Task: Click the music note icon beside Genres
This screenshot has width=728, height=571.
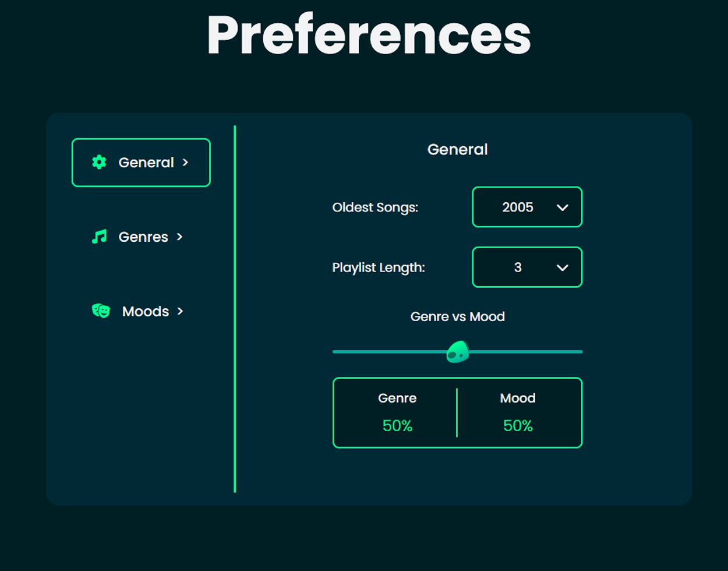Action: 99,237
